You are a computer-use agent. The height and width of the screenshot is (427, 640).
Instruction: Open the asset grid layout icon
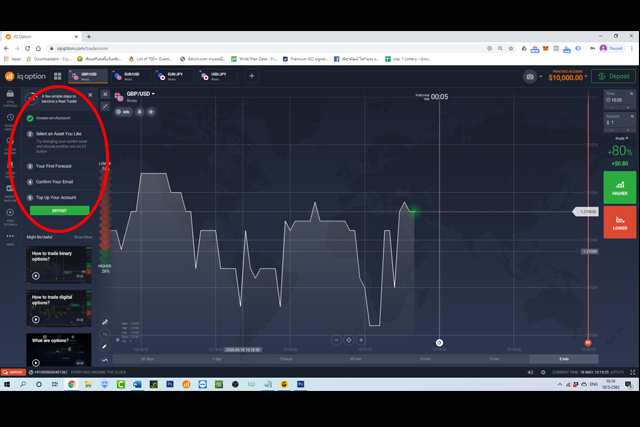point(58,76)
